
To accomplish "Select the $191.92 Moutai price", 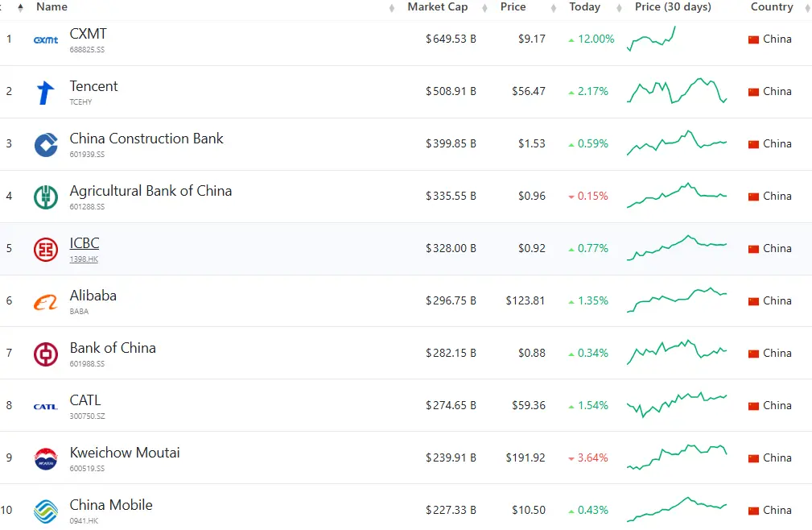I will pos(526,458).
